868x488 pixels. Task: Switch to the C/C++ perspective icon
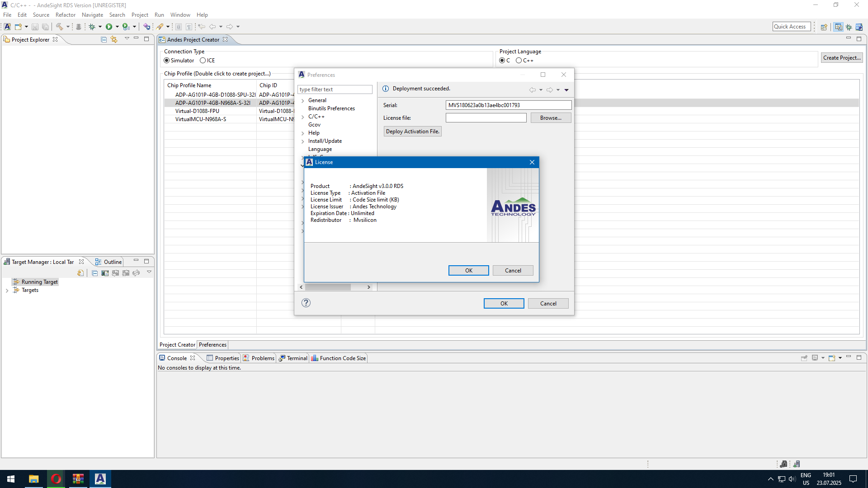pyautogui.click(x=839, y=27)
